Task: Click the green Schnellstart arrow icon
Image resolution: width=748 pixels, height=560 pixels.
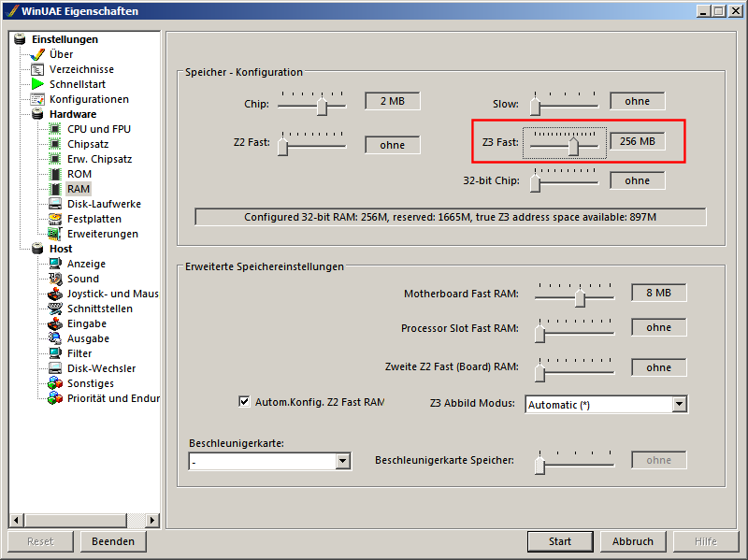Action: tap(37, 84)
